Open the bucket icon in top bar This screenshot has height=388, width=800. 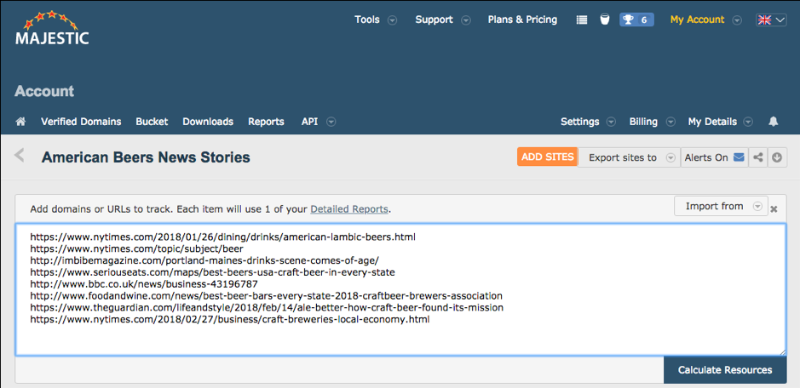605,20
